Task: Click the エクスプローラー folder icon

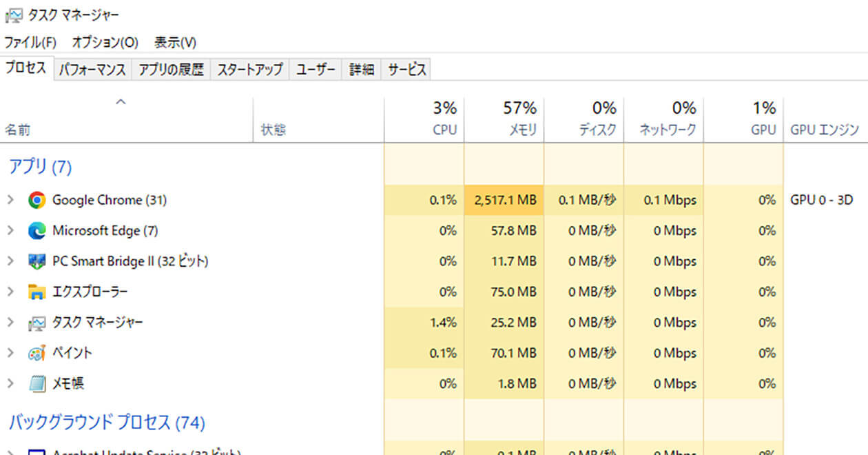Action: point(37,292)
